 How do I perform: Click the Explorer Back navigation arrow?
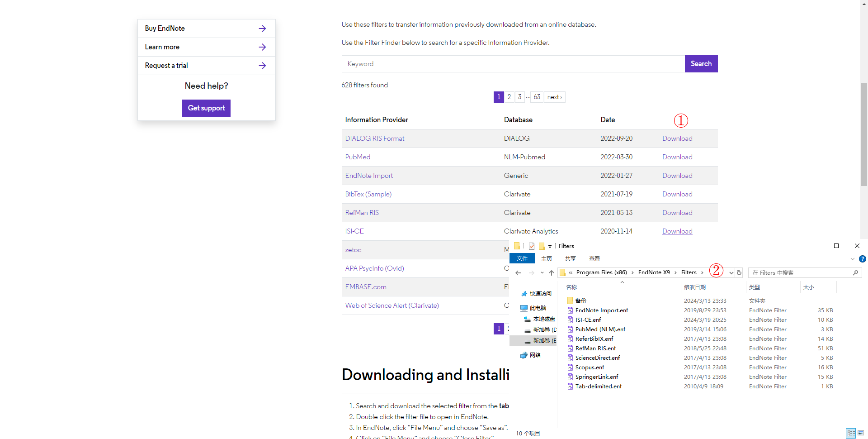pos(518,272)
